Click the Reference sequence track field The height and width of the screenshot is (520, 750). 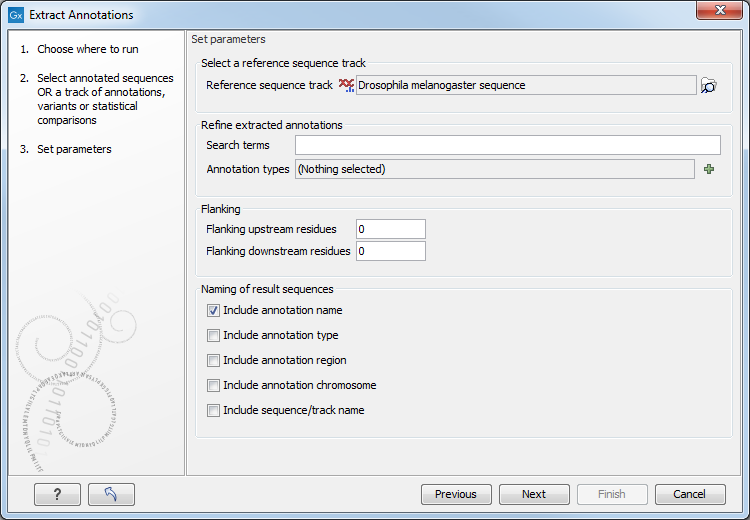[x=526, y=85]
